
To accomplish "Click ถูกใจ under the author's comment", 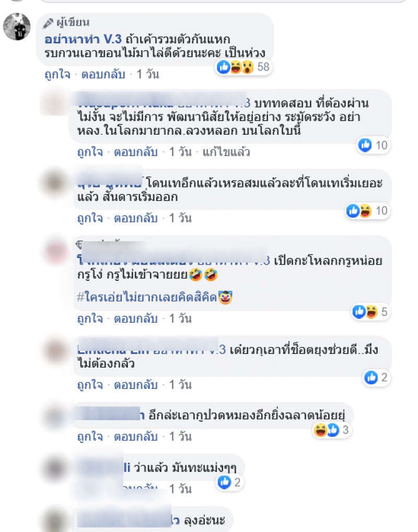I will pyautogui.click(x=57, y=74).
